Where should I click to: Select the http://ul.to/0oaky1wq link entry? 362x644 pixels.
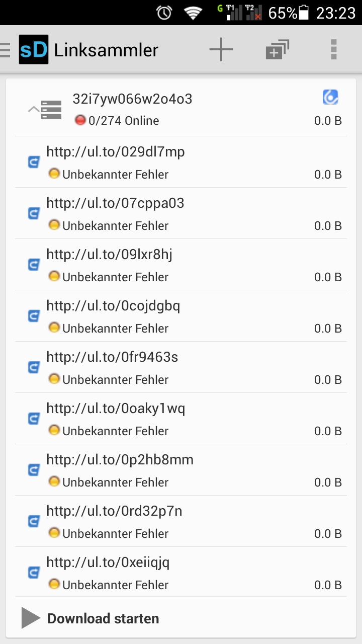tap(116, 409)
